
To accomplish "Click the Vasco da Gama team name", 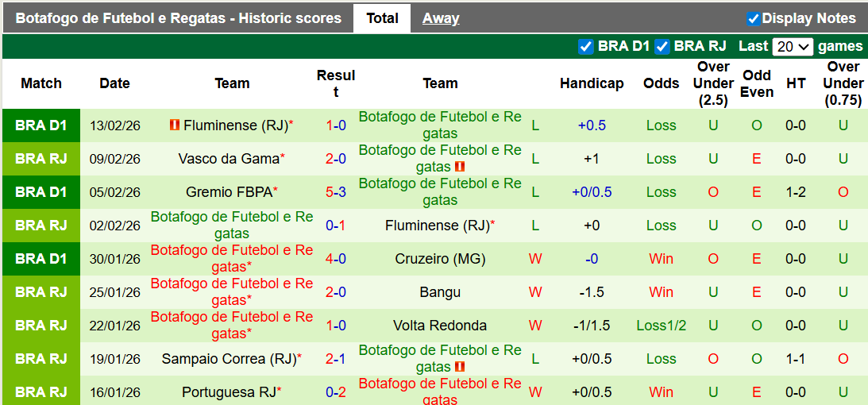I will tap(229, 159).
